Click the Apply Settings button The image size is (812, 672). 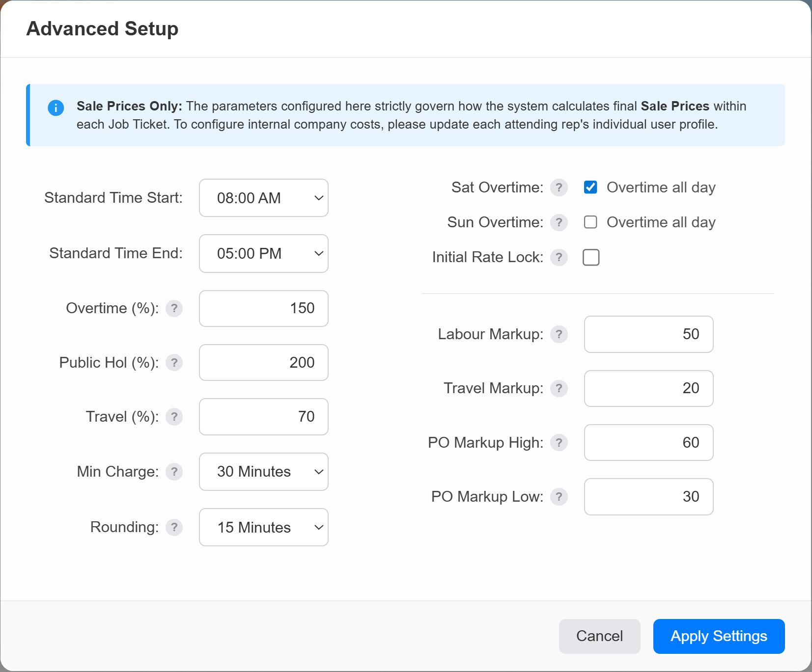pyautogui.click(x=719, y=636)
